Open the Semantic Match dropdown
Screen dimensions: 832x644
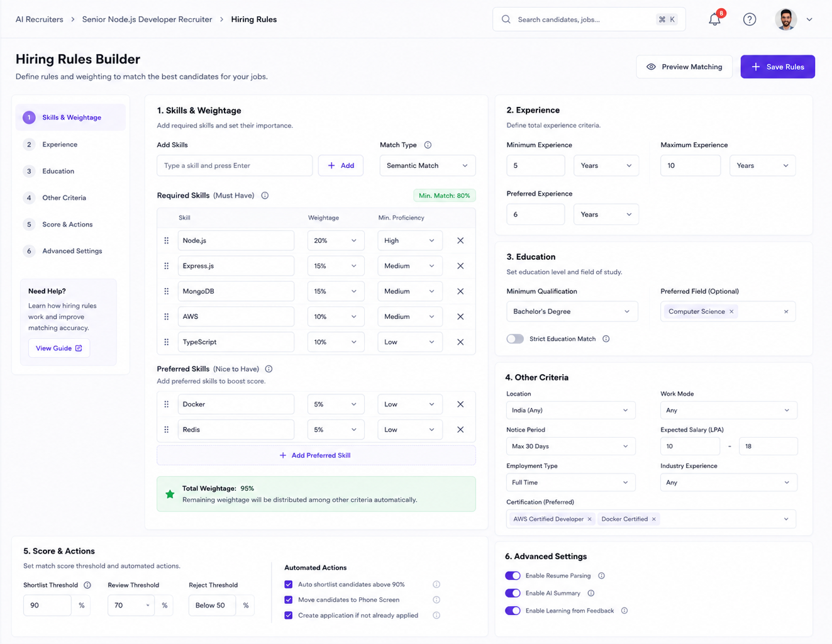pos(428,166)
